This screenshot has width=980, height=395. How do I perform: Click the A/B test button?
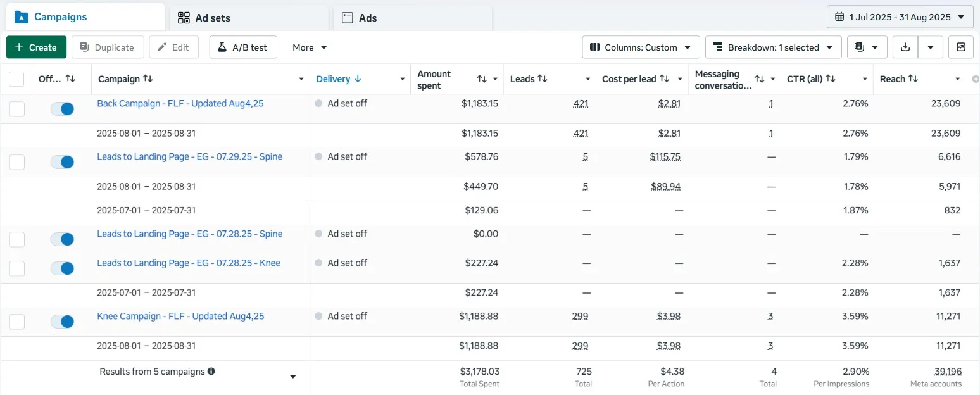click(243, 47)
